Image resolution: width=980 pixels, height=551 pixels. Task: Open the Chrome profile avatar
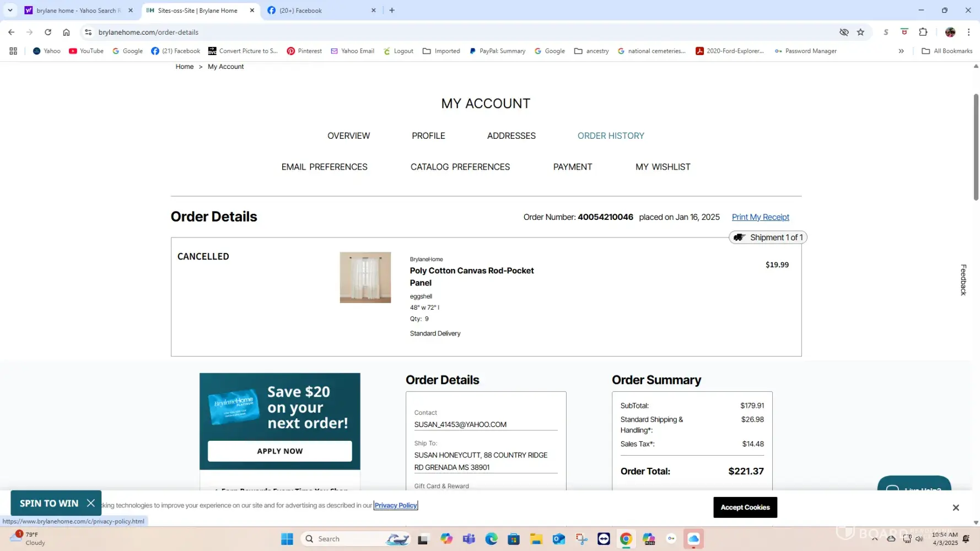click(950, 32)
